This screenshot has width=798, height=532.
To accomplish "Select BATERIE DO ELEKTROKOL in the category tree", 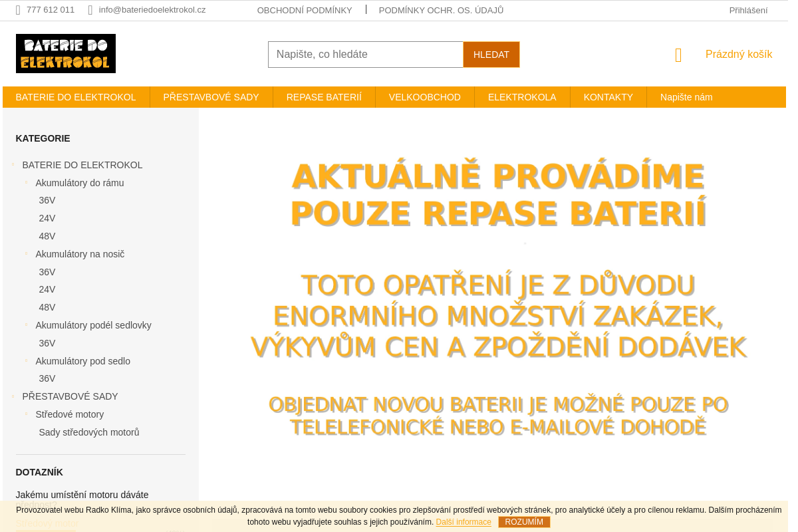I will click(x=82, y=165).
